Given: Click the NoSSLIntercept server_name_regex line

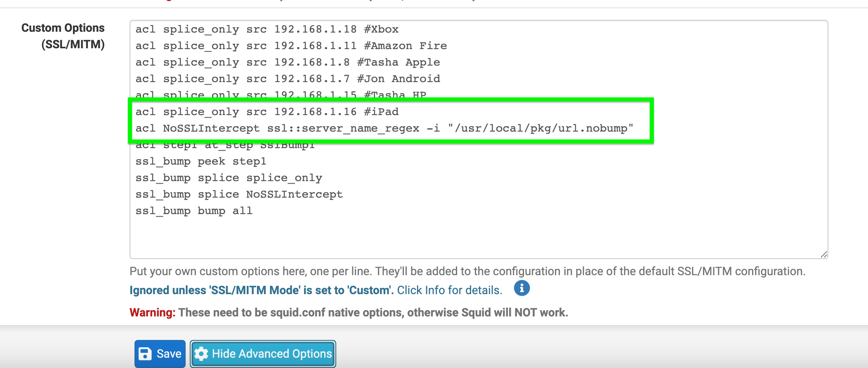Looking at the screenshot, I should 384,129.
